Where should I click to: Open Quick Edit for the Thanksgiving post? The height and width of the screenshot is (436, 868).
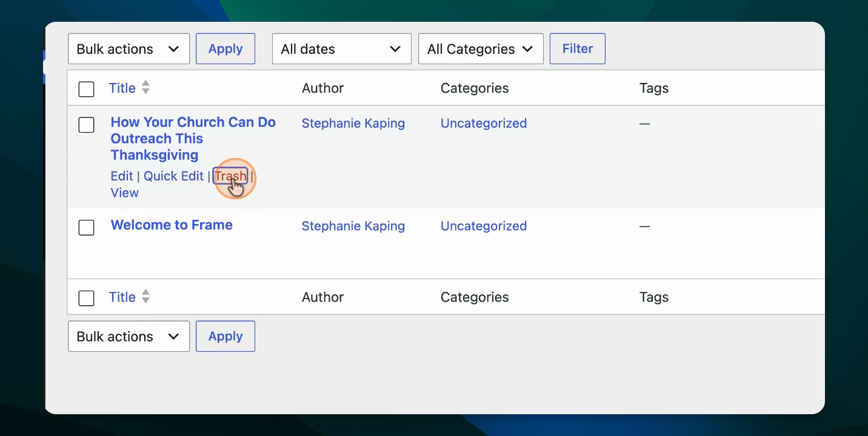coord(173,176)
